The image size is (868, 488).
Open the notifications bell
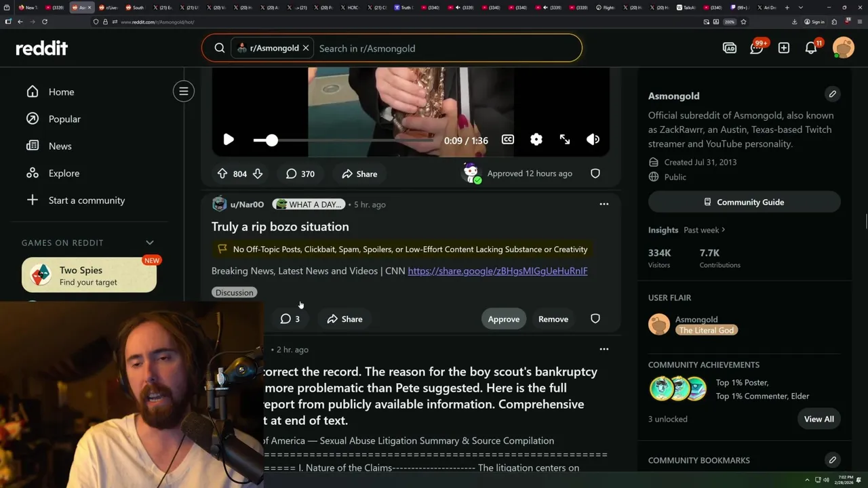[811, 48]
